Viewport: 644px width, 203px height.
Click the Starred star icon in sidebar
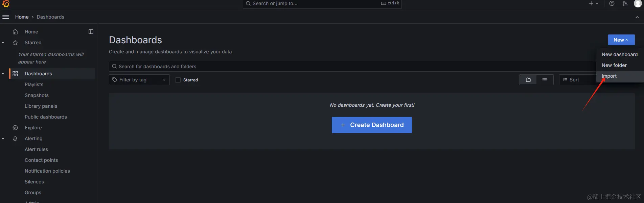tap(15, 43)
